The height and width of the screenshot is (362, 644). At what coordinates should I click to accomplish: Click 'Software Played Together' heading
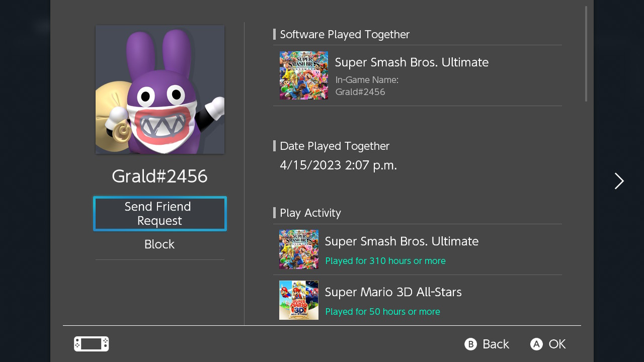coord(345,34)
